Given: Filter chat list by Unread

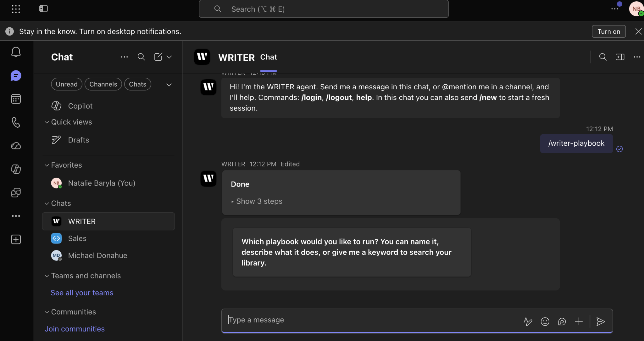Looking at the screenshot, I should [x=67, y=84].
